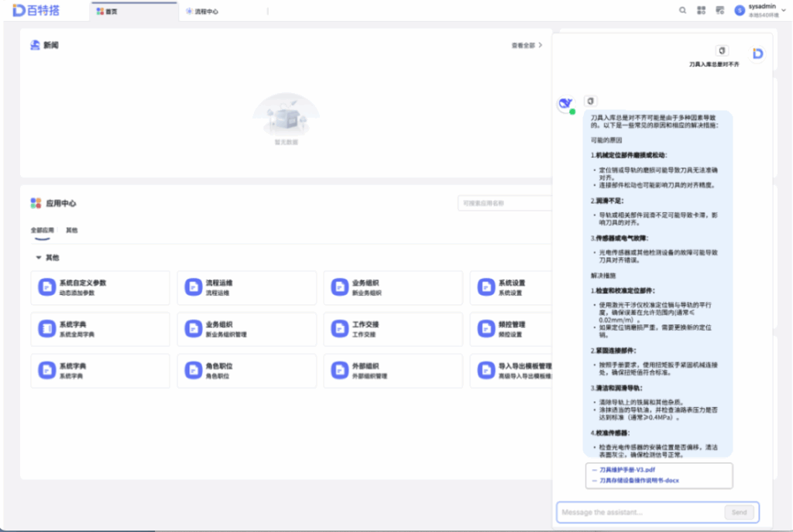Open the 查看全部 link in the 新闻 panel

click(527, 45)
